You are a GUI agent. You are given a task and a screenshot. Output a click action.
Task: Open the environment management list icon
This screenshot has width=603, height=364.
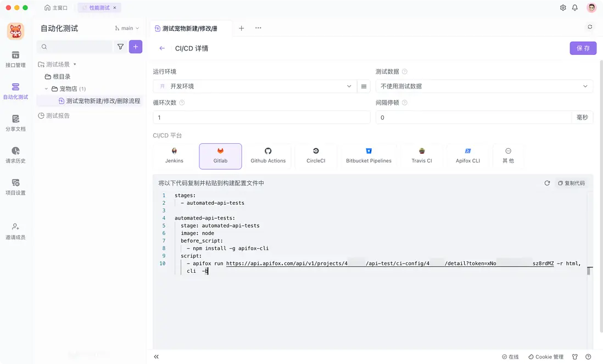coord(364,87)
